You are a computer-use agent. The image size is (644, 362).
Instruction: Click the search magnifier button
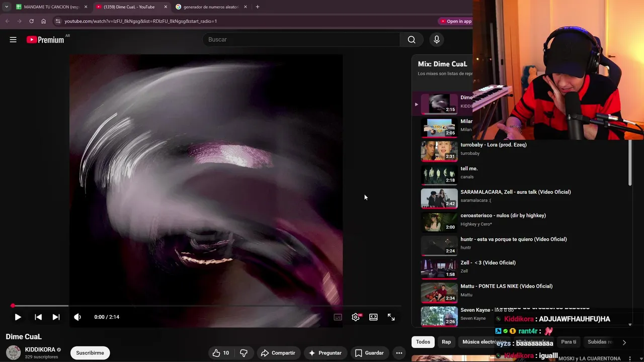tap(412, 40)
